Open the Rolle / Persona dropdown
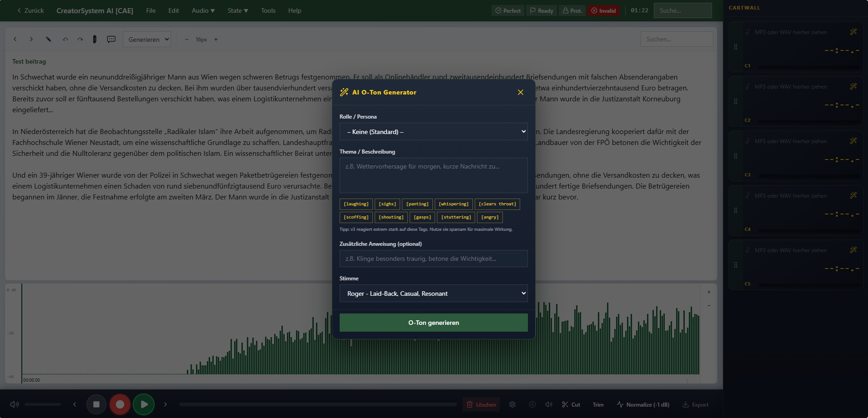 [x=433, y=132]
